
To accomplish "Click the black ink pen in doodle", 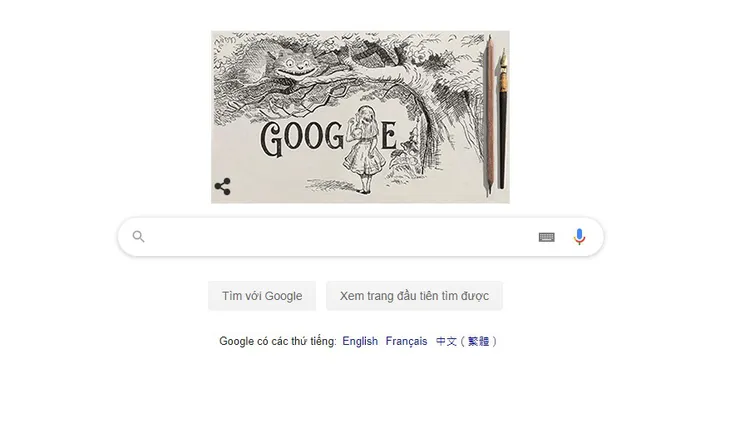I will 503,118.
